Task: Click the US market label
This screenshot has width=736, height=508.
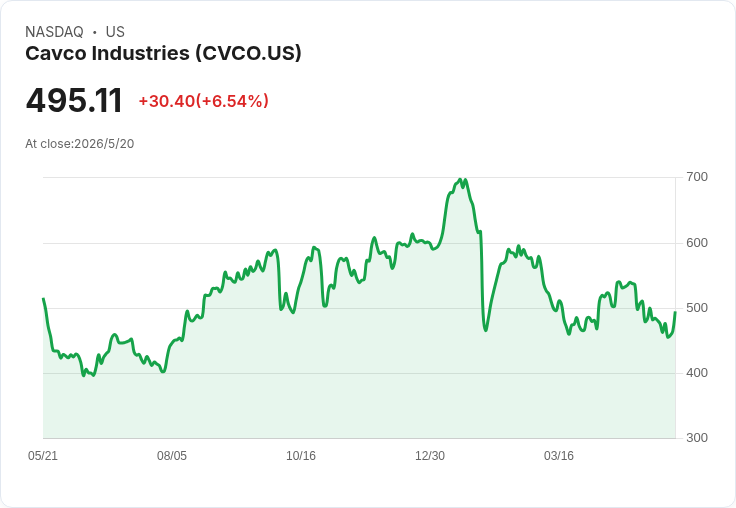Action: tap(115, 32)
